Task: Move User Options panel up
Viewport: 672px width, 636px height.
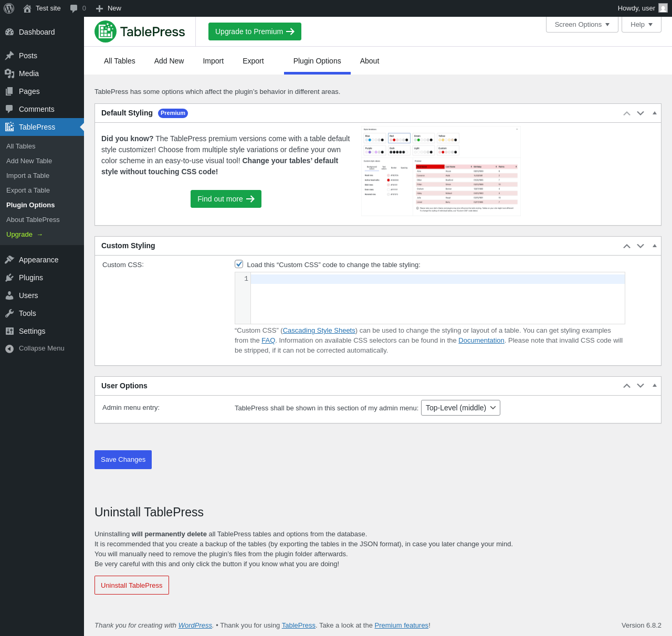Action: pos(627,386)
